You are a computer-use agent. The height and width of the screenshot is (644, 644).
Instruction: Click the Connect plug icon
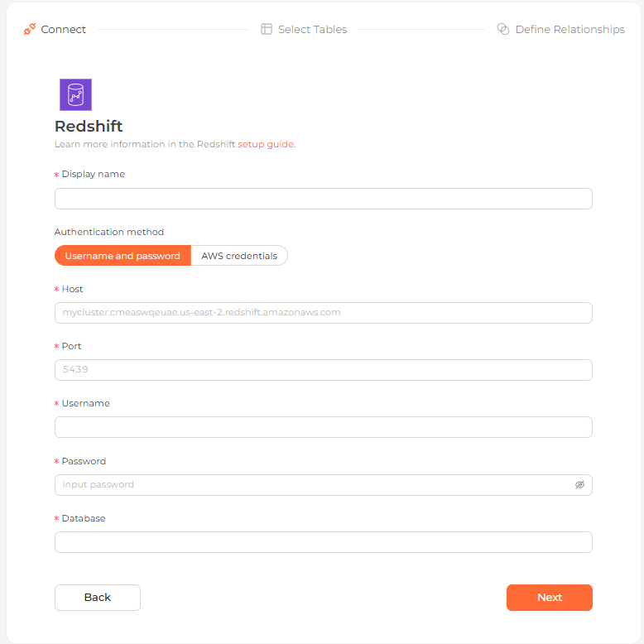tap(30, 29)
